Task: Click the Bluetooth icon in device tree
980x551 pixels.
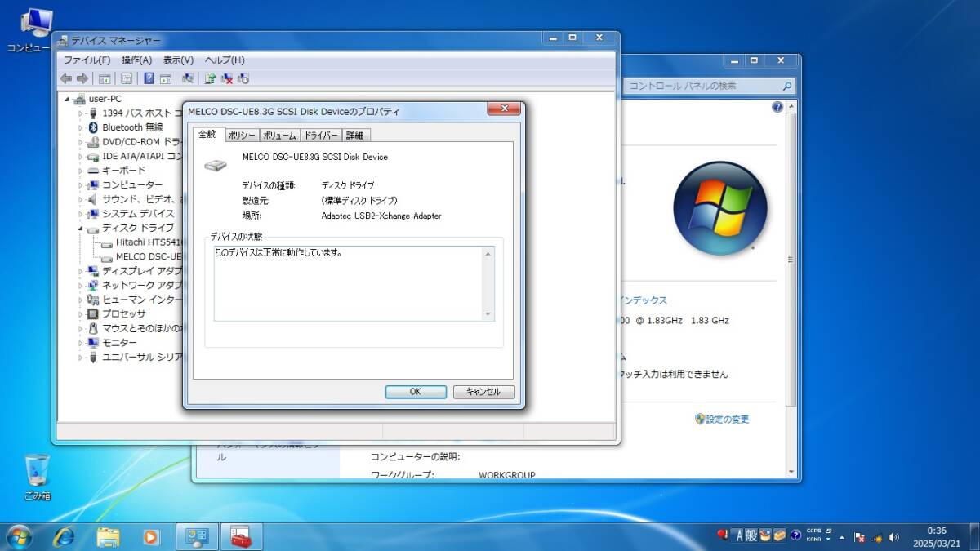Action: (x=93, y=127)
